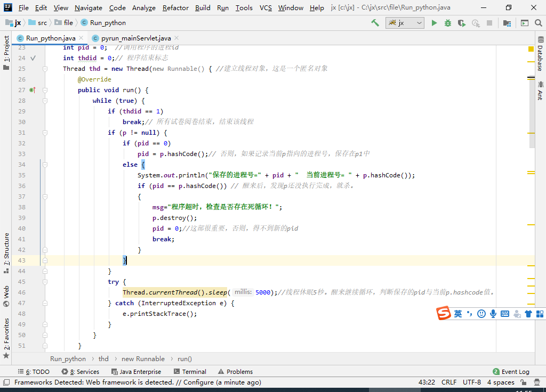Click the Search Everywhere magnifier icon
This screenshot has width=546, height=392.
[537, 23]
